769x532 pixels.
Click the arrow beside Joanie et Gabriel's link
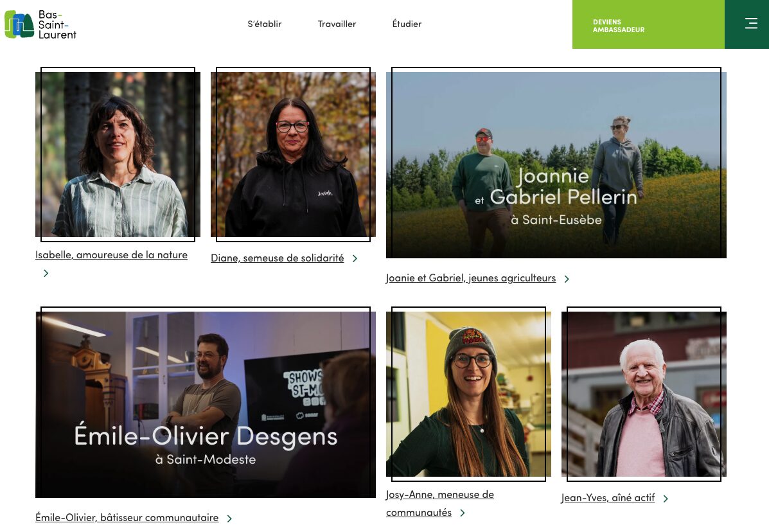pyautogui.click(x=567, y=279)
